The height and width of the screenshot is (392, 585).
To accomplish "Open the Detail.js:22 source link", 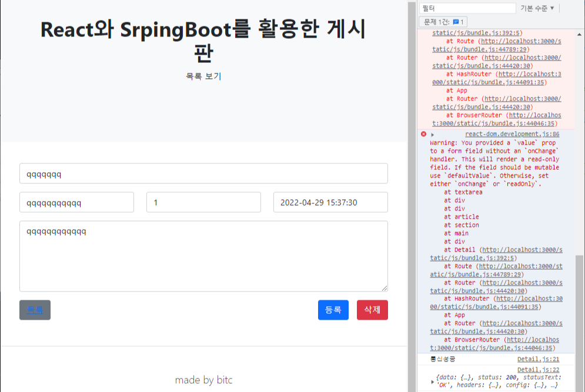I will pos(539,370).
